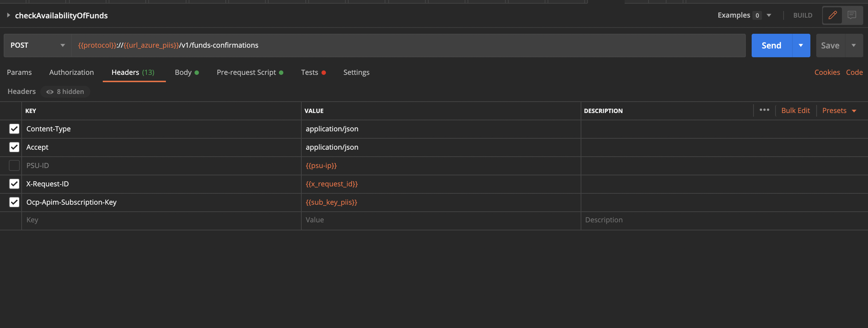Expand the checkAvailabilityOfFunds request name arrow
Viewport: 868px width, 328px height.
pyautogui.click(x=8, y=15)
